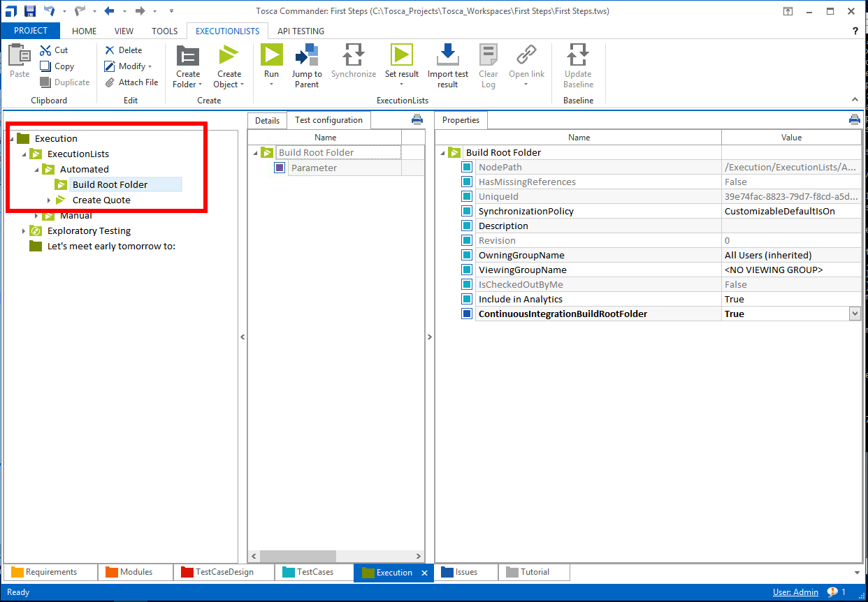The width and height of the screenshot is (868, 602).
Task: Switch to the Details tab
Action: (267, 120)
